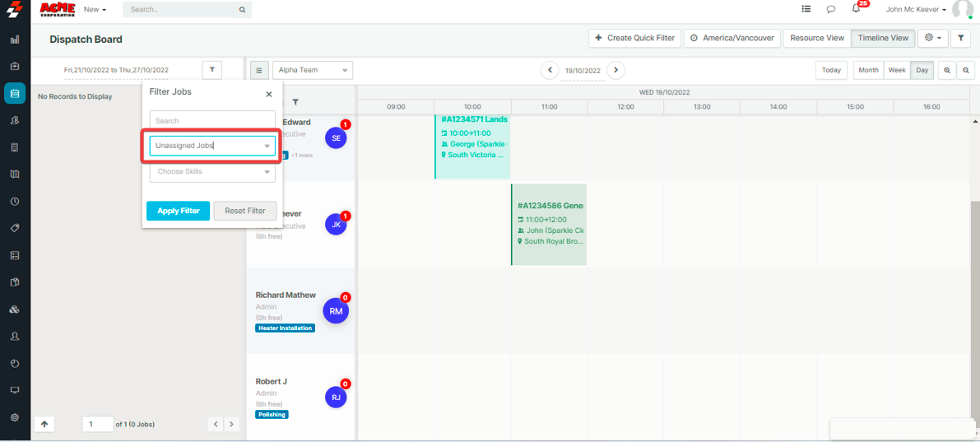The height and width of the screenshot is (442, 980).
Task: Close the Filter Jobs popup
Action: [x=269, y=95]
